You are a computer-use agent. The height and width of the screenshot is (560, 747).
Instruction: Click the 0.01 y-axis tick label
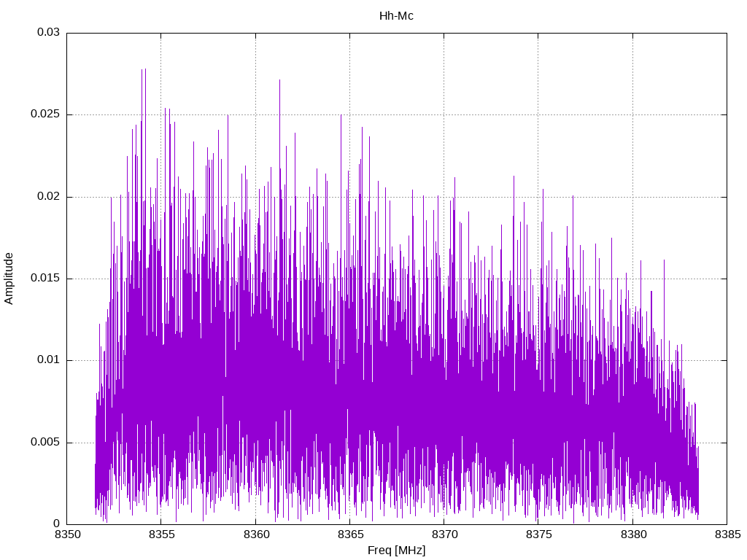49,360
